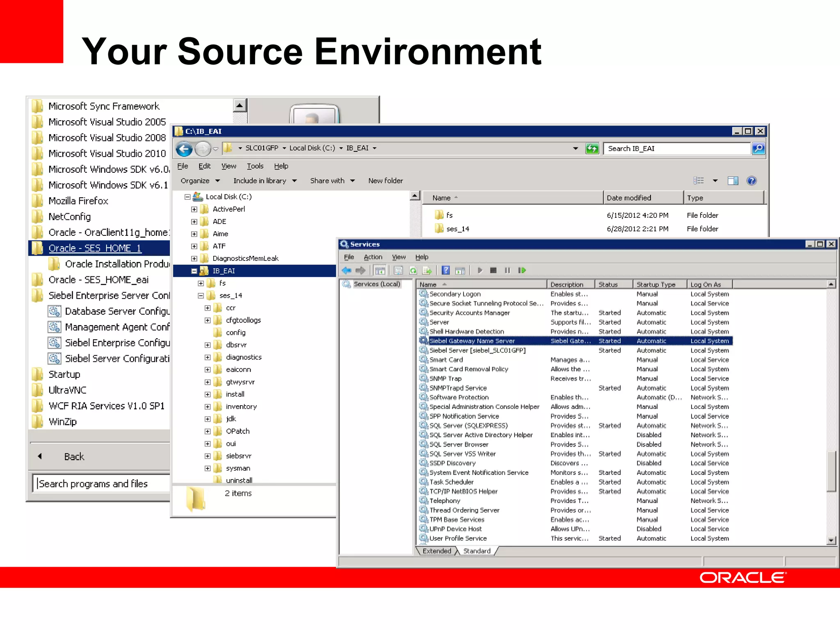Open Include in library dropdown
This screenshot has width=840, height=630.
coord(265,180)
